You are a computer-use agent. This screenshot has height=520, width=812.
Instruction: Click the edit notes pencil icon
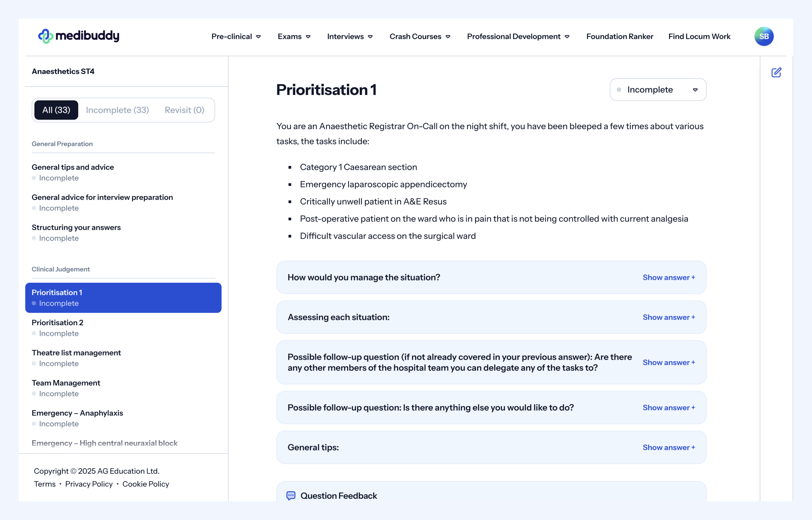coord(776,72)
